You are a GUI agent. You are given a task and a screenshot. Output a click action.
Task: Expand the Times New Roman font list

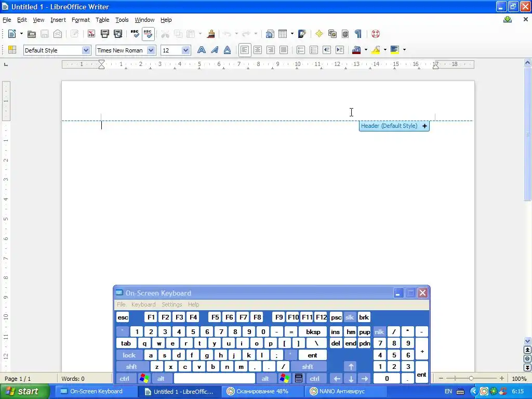151,50
